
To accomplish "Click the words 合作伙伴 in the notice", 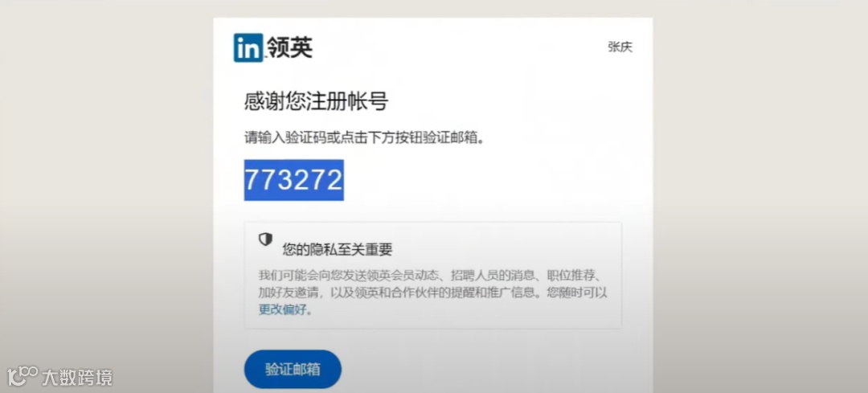I will (x=415, y=293).
